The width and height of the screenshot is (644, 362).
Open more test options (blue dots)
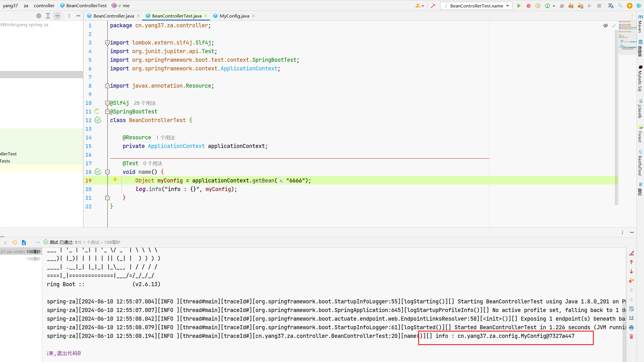(38, 242)
